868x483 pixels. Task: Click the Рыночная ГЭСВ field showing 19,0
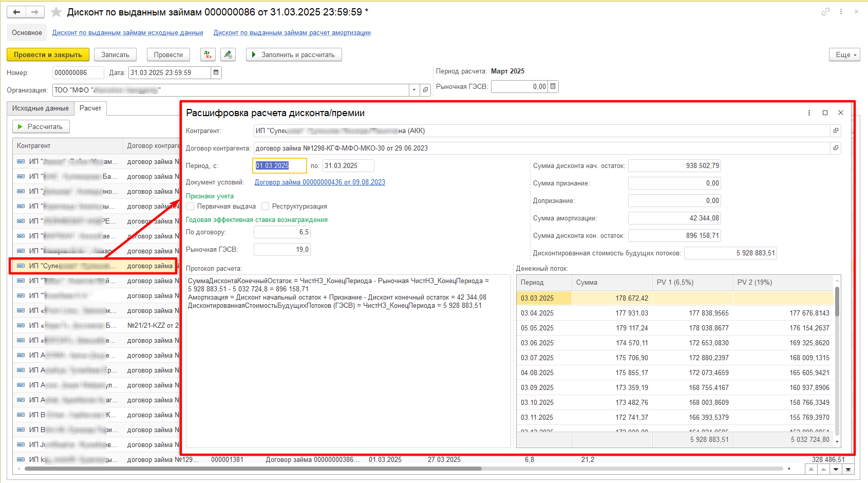pos(282,249)
